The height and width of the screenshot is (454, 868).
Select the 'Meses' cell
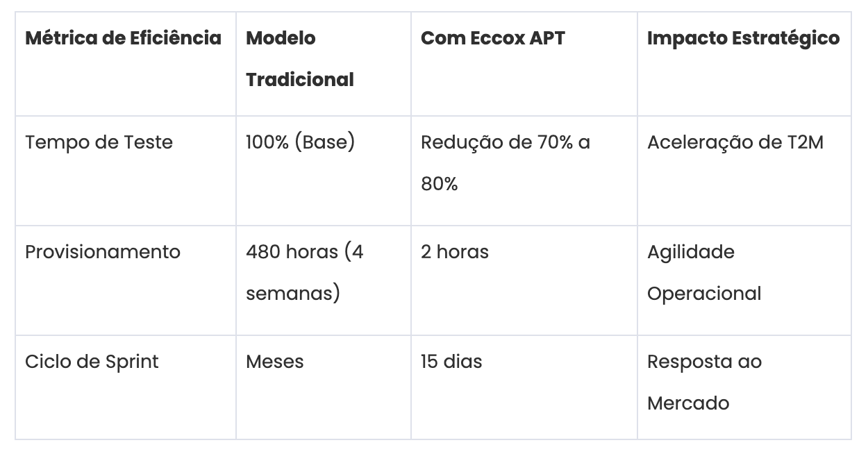274,362
